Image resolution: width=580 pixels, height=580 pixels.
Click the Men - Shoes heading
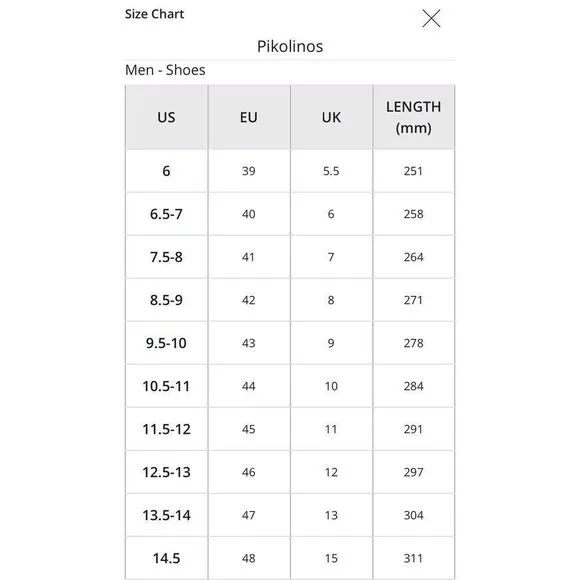click(x=165, y=70)
